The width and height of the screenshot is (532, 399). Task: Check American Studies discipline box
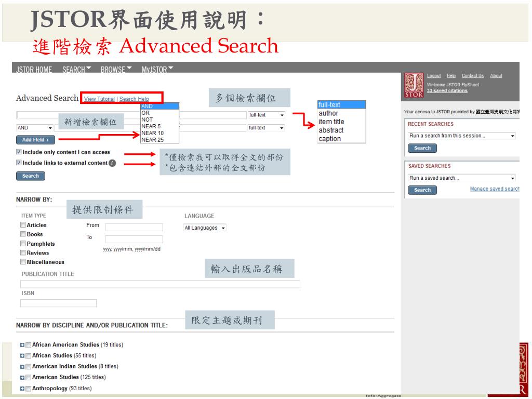pyautogui.click(x=29, y=378)
